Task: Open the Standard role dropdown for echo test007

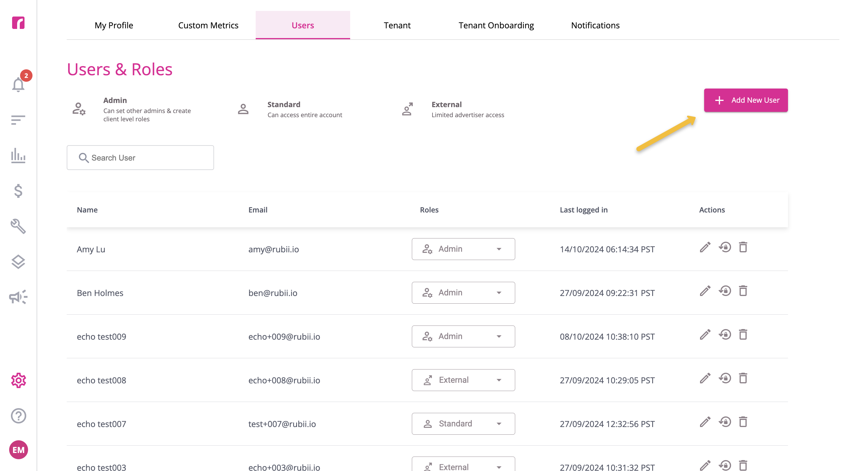Action: tap(463, 424)
